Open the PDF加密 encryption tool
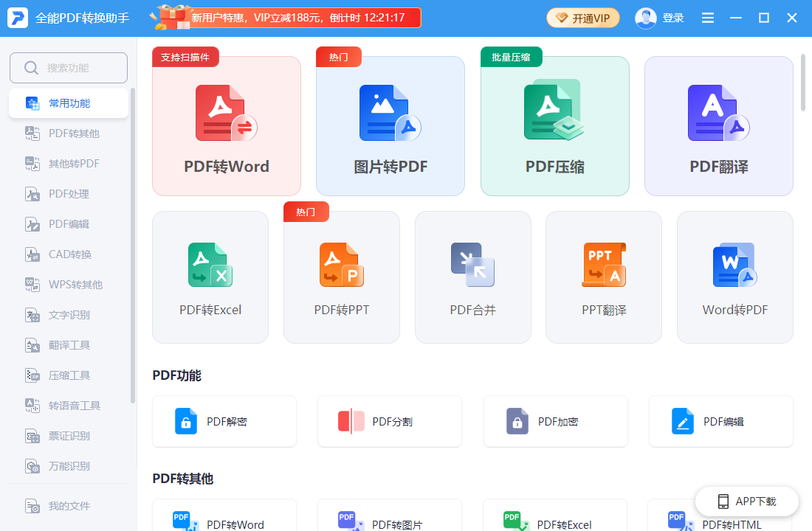Screen dimensions: 812x531 point(555,421)
